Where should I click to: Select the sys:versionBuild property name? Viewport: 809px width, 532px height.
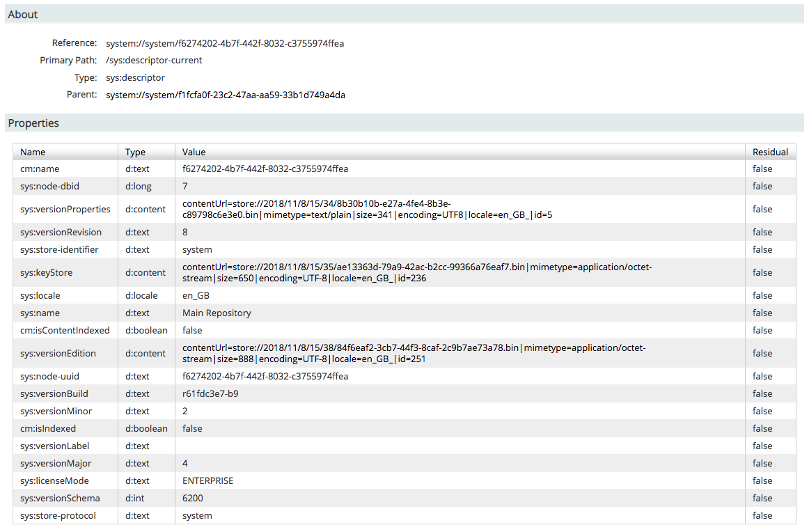[54, 394]
